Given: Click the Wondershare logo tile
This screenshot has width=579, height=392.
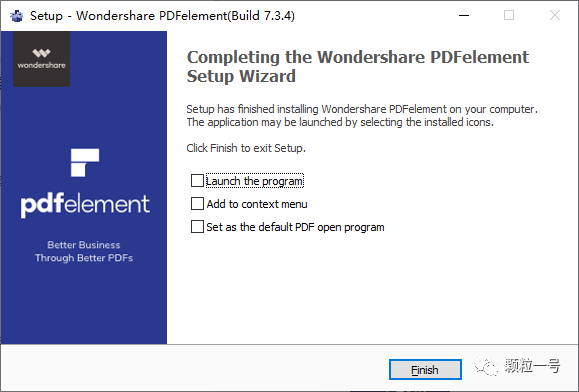Looking at the screenshot, I should click(41, 59).
